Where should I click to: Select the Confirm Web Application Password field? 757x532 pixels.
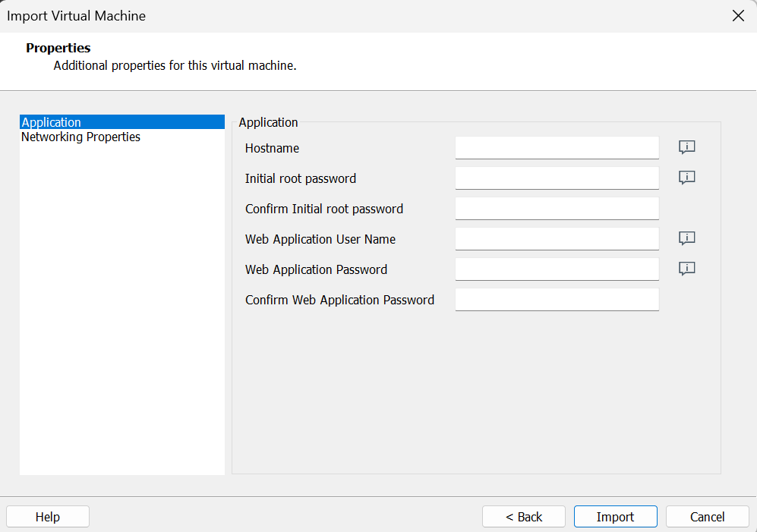tap(557, 300)
